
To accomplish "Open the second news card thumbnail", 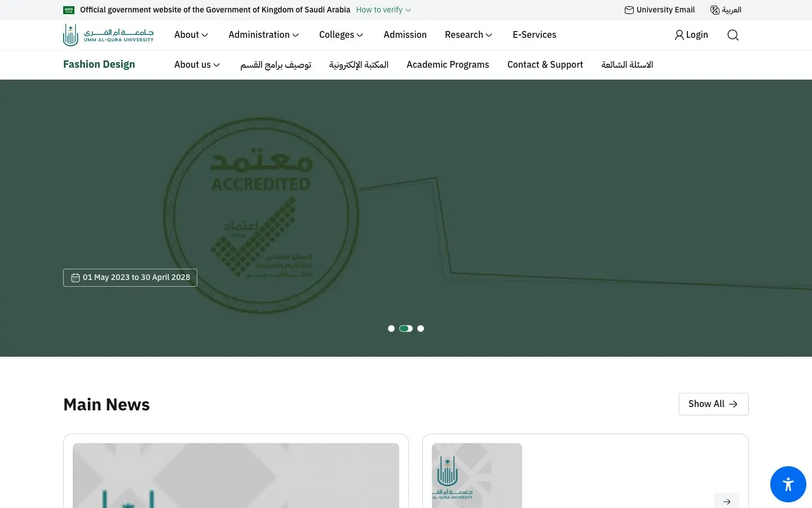I will click(x=477, y=475).
